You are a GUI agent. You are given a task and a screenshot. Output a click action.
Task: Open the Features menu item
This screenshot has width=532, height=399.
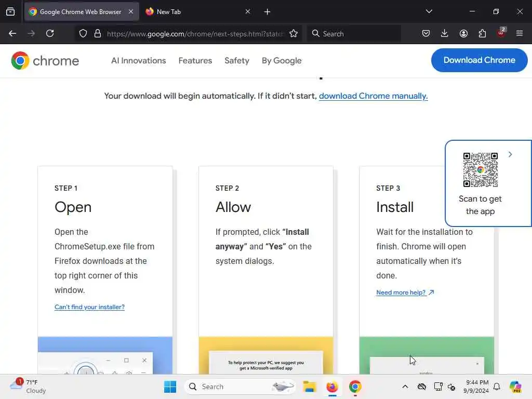195,61
